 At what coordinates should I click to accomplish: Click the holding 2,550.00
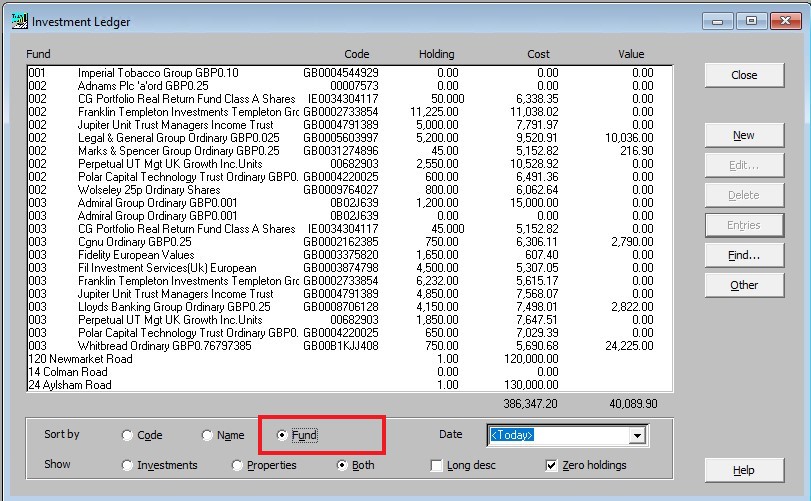tap(437, 164)
